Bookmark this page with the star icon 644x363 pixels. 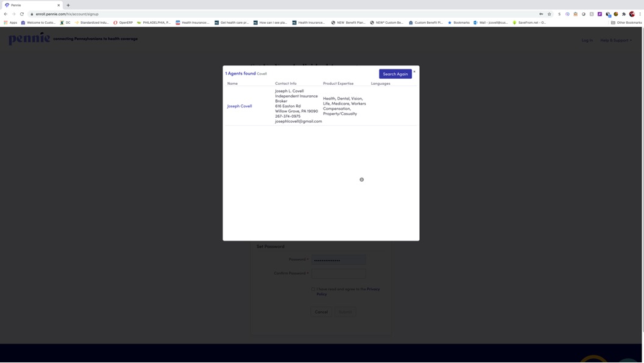(x=549, y=14)
